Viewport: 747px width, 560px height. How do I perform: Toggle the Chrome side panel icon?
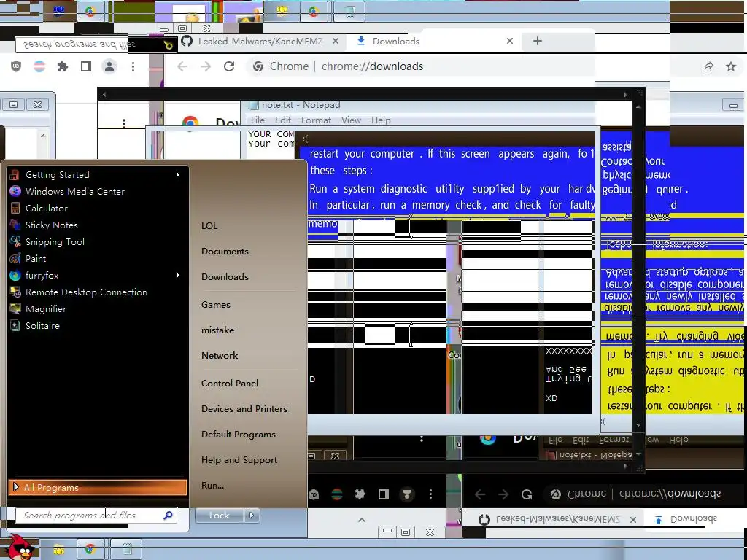click(86, 66)
